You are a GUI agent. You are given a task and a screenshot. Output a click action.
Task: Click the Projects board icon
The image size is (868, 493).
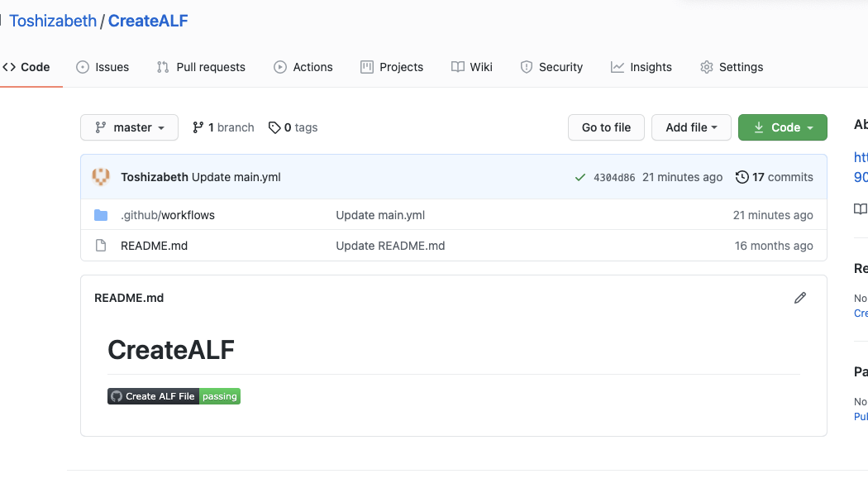366,67
